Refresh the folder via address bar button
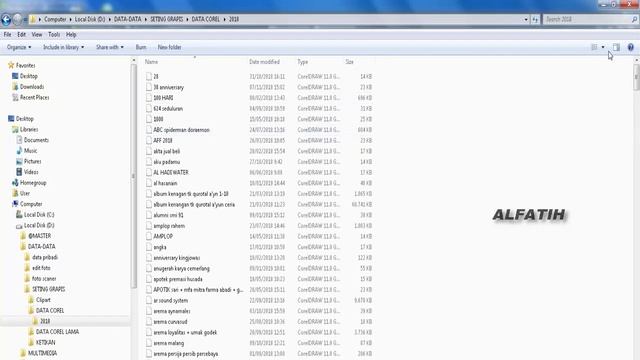 [535, 19]
